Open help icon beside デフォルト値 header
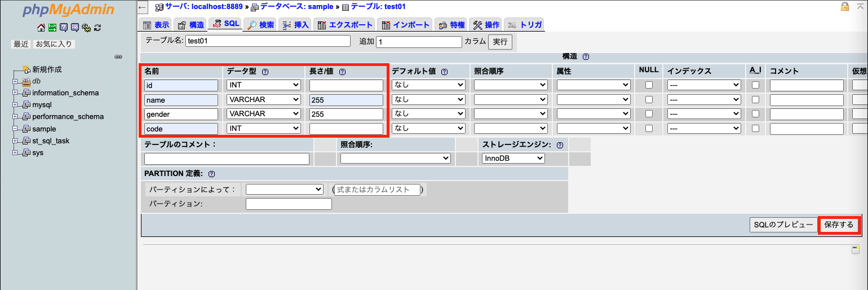 [x=444, y=72]
